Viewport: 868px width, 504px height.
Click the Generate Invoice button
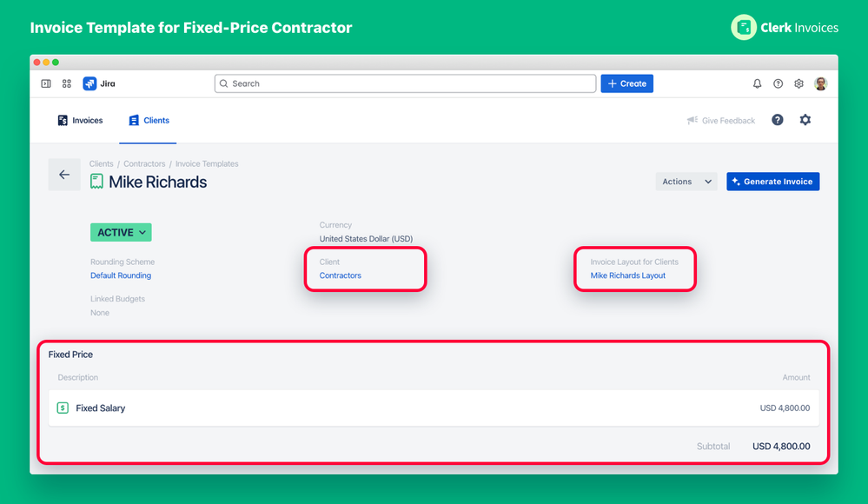[772, 181]
